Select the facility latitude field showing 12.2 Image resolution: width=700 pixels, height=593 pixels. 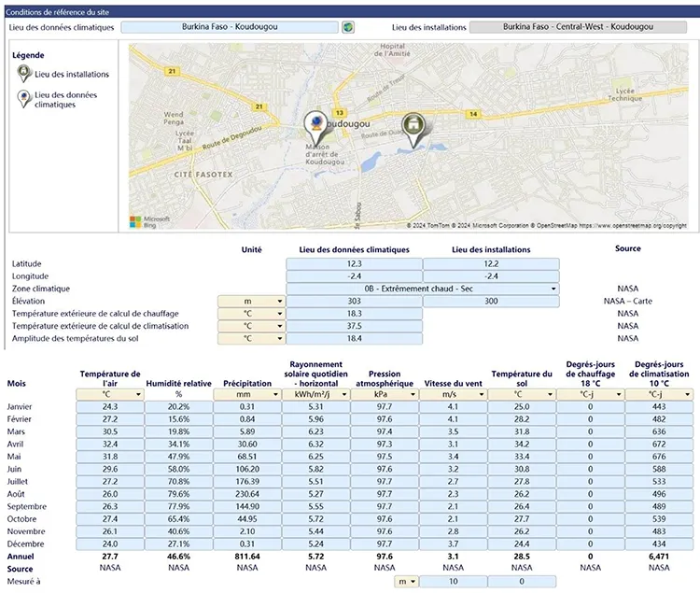click(x=491, y=265)
